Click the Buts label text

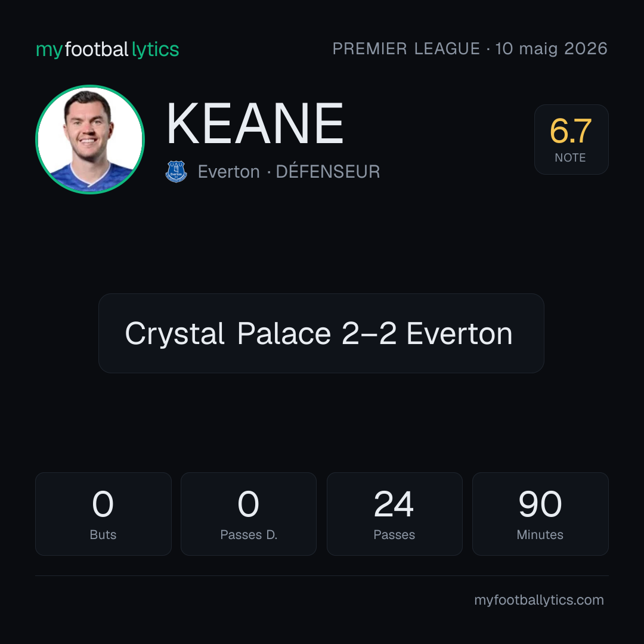(x=103, y=535)
